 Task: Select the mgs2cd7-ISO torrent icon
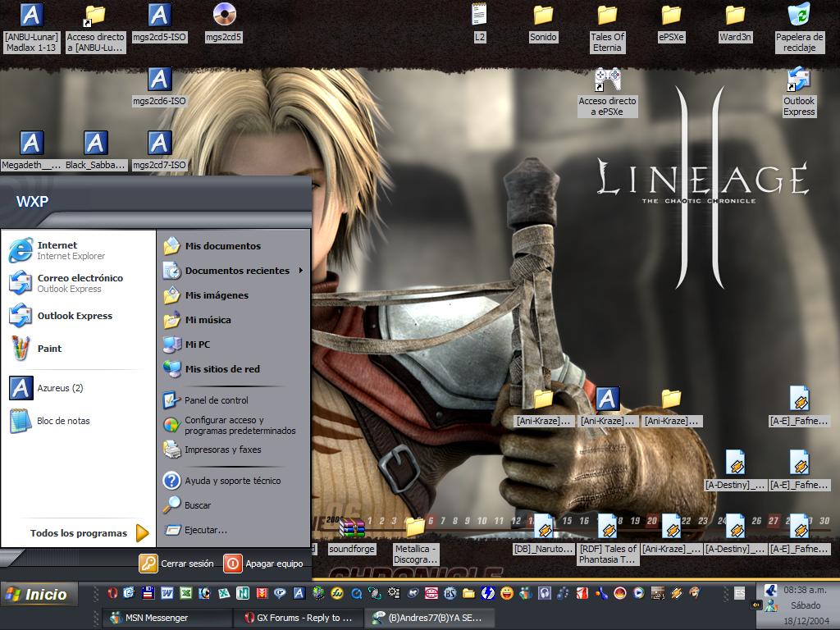coord(159,151)
